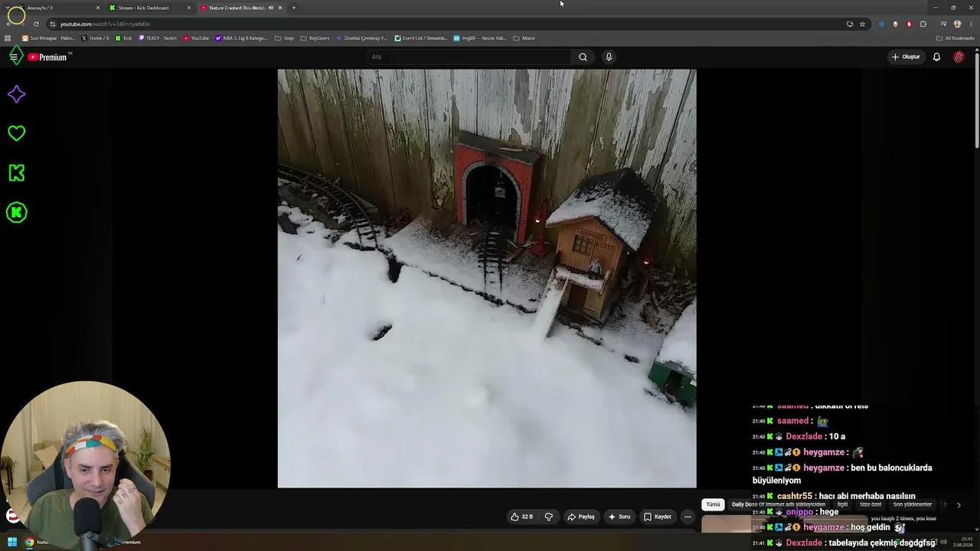The height and width of the screenshot is (551, 980).
Task: Close the Anasayfa / X tab
Action: [x=98, y=8]
